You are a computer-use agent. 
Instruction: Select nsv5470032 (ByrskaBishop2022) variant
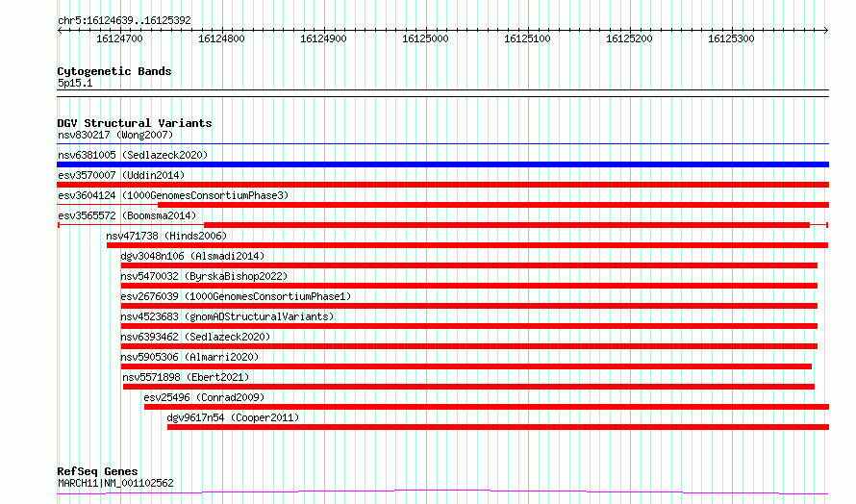tap(204, 276)
